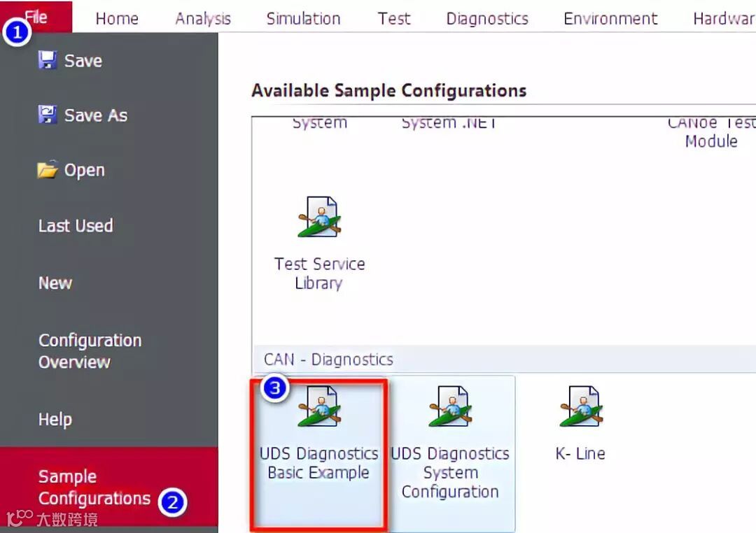Click UDS Diagnostics System Configuration icon
This screenshot has height=533, width=756.
point(450,406)
